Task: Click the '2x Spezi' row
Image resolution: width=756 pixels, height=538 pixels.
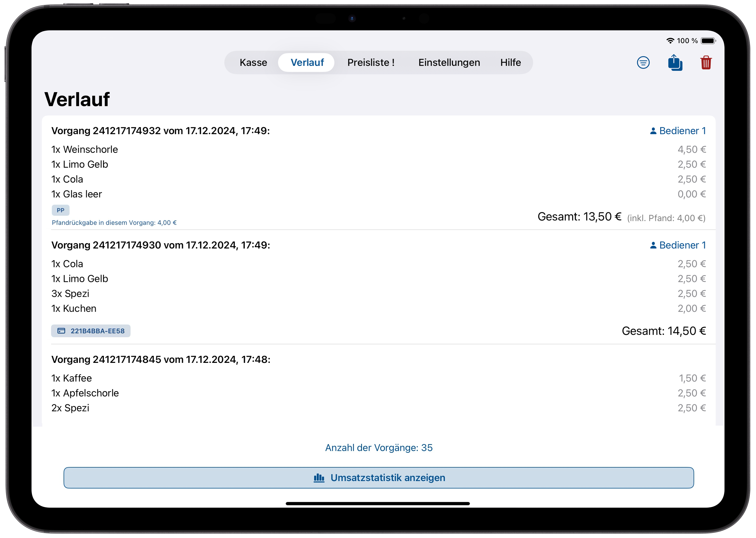Action: pyautogui.click(x=379, y=408)
